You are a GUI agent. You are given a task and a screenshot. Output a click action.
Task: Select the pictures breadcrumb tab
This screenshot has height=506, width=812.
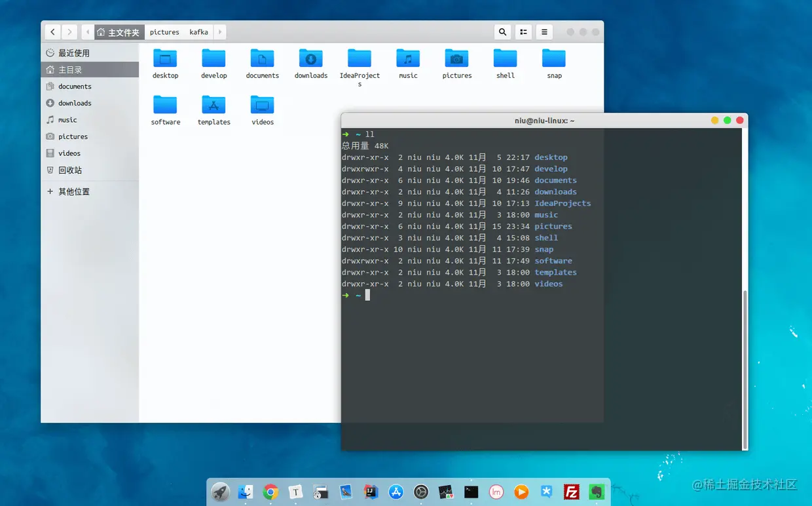tap(164, 31)
